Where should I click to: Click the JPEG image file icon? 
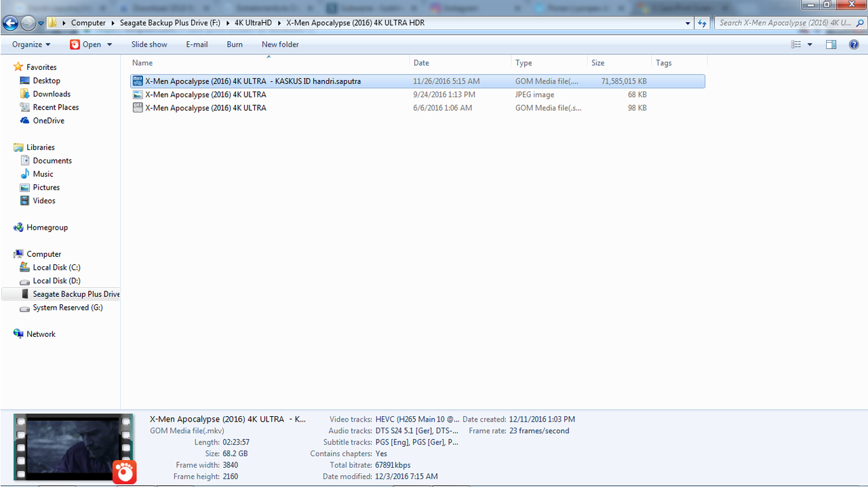(x=138, y=94)
